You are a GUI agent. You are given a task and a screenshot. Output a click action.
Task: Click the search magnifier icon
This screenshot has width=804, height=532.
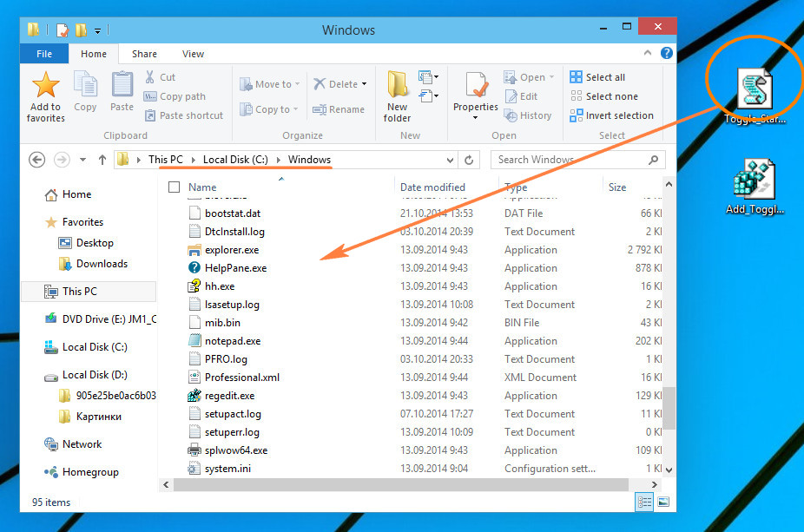[x=653, y=160]
